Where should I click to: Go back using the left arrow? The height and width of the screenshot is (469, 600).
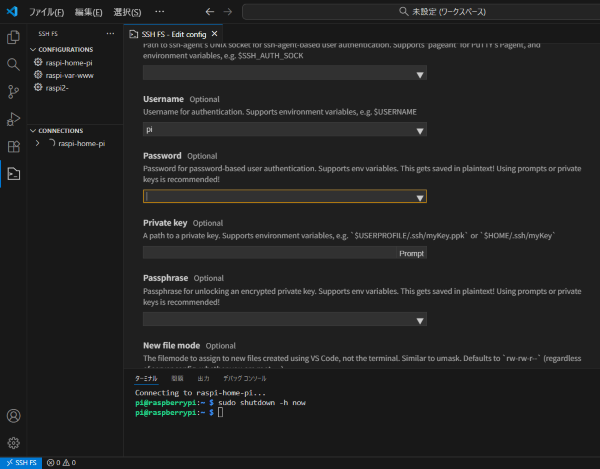(208, 12)
